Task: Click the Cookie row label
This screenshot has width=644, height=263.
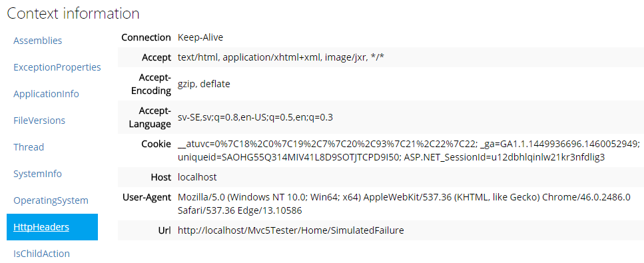Action: tap(158, 144)
